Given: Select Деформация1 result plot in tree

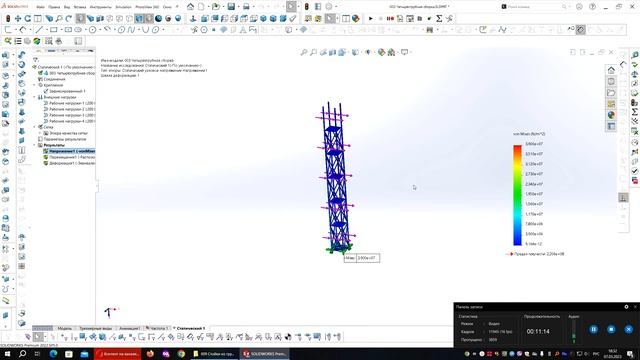Looking at the screenshot, I should pos(69,163).
